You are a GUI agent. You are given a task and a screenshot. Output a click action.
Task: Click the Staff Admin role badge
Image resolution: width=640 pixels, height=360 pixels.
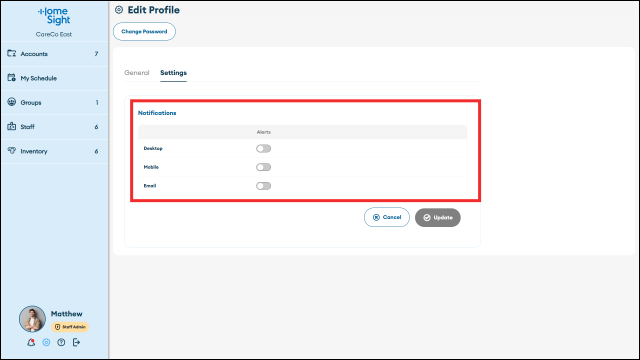(70, 327)
